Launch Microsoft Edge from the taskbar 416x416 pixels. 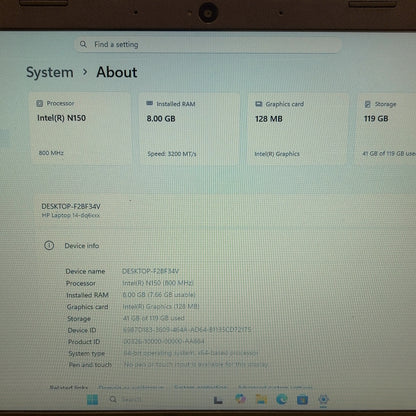[x=282, y=399]
